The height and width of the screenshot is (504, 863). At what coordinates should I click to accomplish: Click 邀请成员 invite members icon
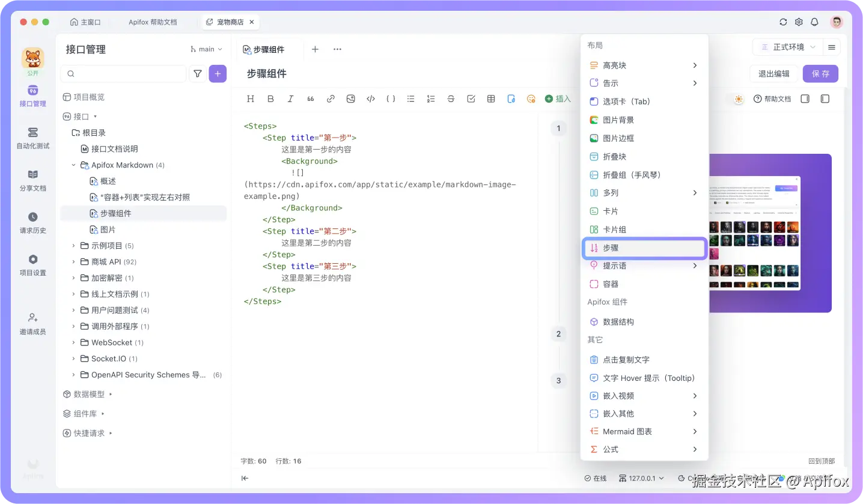click(32, 323)
